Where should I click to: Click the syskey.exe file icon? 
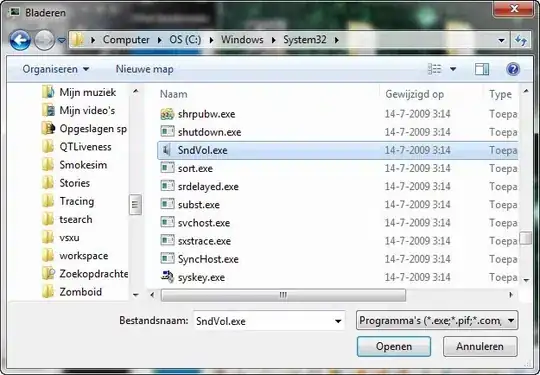[167, 277]
